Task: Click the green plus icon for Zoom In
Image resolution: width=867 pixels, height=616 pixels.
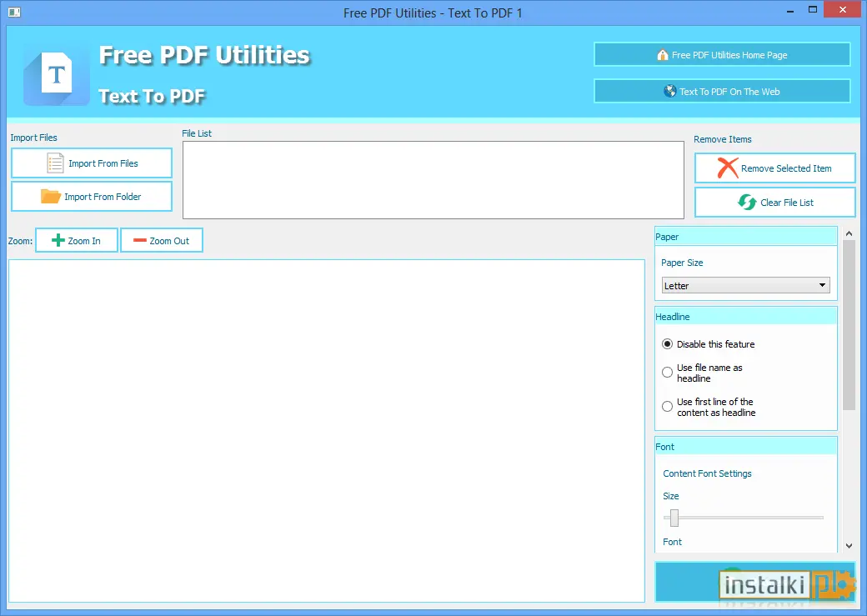Action: pyautogui.click(x=58, y=241)
